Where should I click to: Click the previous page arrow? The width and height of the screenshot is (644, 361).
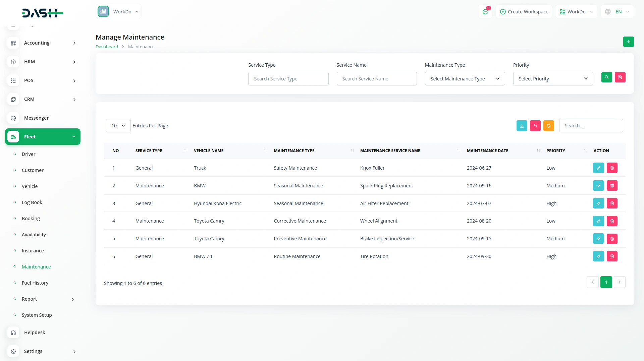click(x=592, y=282)
